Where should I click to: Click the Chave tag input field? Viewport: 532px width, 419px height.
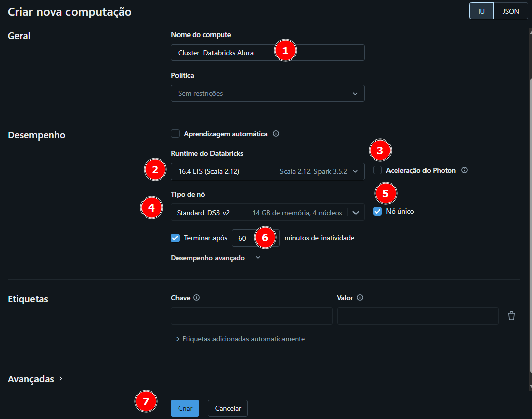(x=252, y=316)
